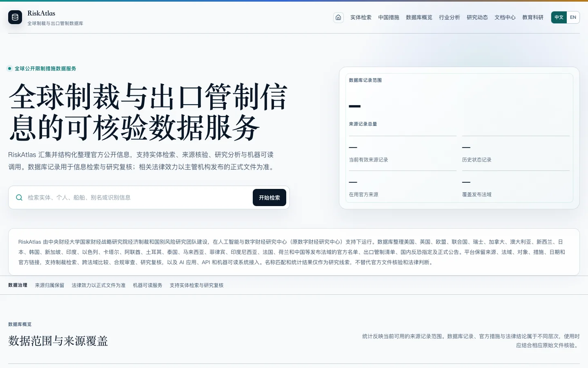The height and width of the screenshot is (368, 588).
Task: Select the 数据治理 label
Action: (x=18, y=285)
